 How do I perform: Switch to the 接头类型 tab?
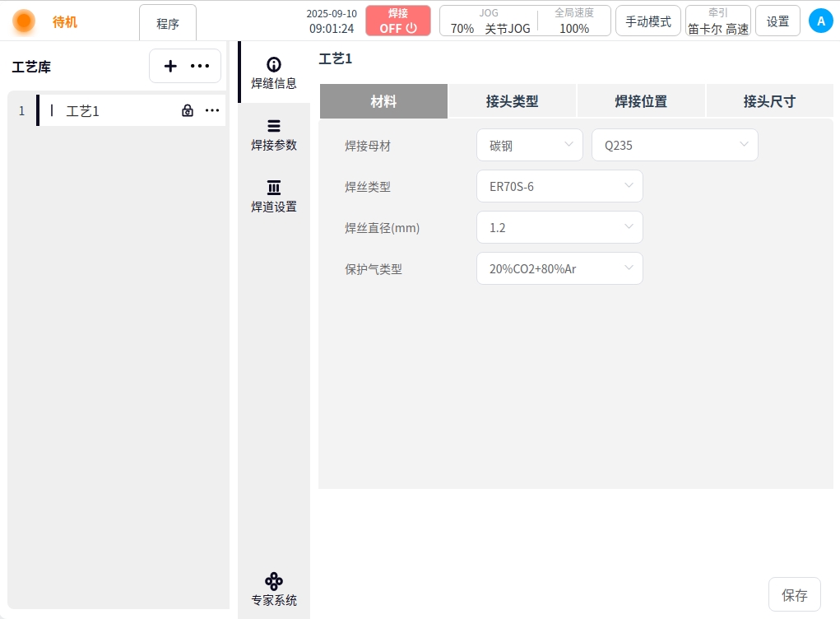(x=512, y=101)
